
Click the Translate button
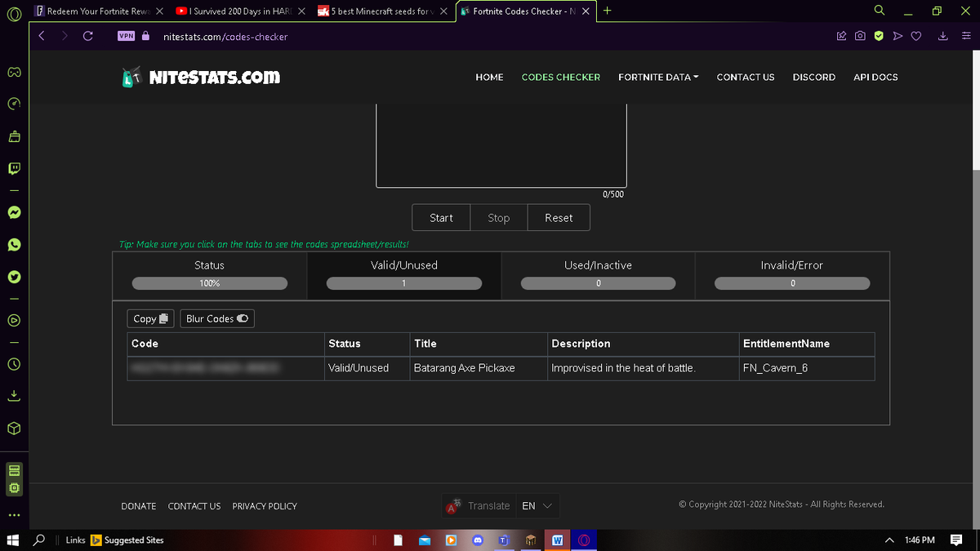coord(479,506)
